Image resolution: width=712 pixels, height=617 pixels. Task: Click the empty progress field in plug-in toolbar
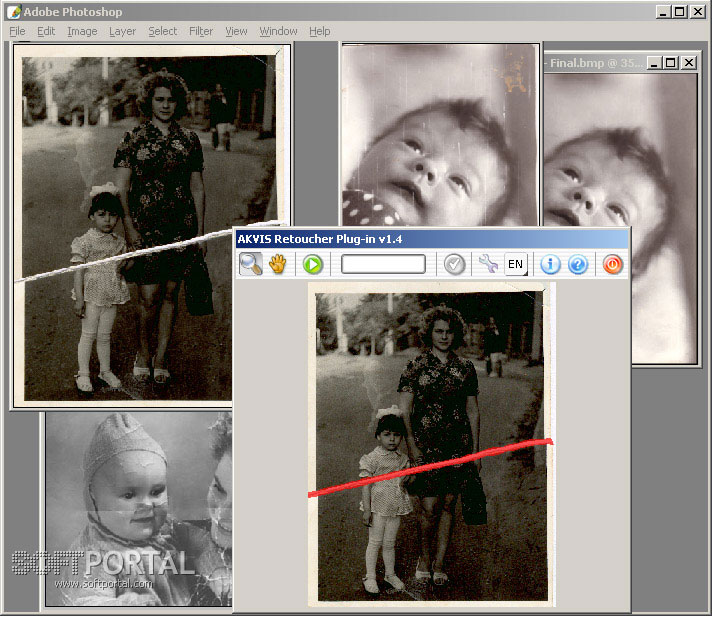383,264
